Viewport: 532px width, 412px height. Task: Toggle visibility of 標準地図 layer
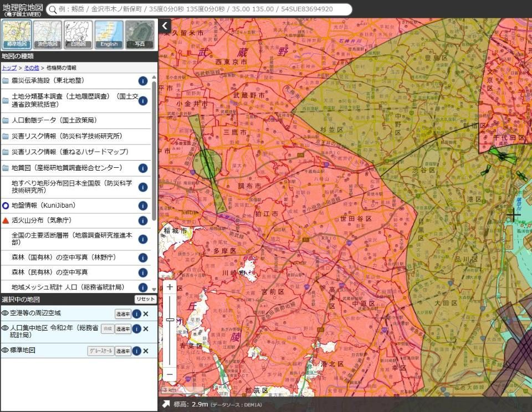tap(5, 351)
